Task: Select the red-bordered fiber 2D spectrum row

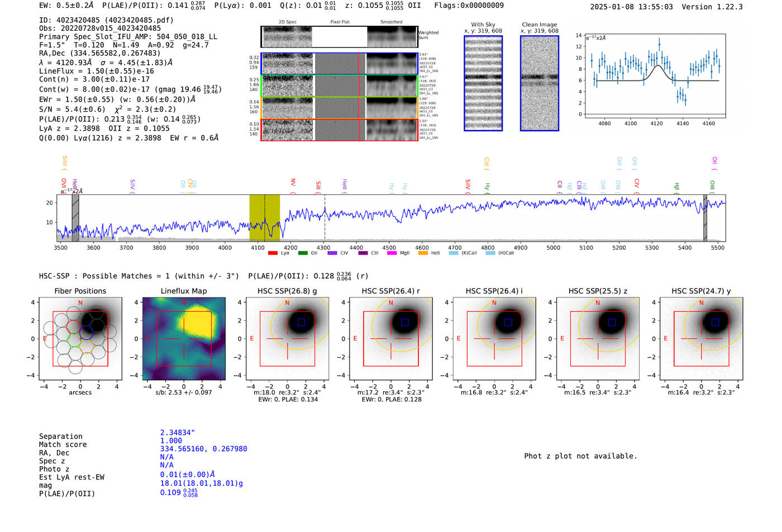Action: (x=339, y=130)
